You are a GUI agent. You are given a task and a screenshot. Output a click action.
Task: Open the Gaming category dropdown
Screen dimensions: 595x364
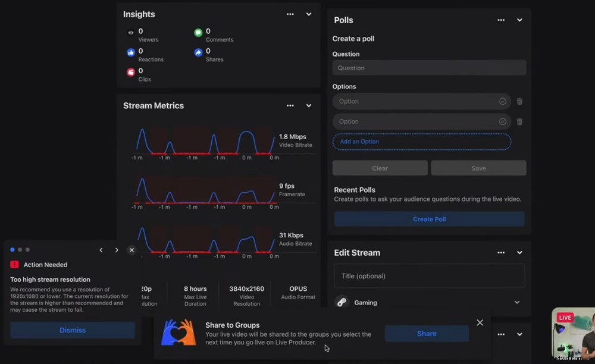click(x=516, y=303)
